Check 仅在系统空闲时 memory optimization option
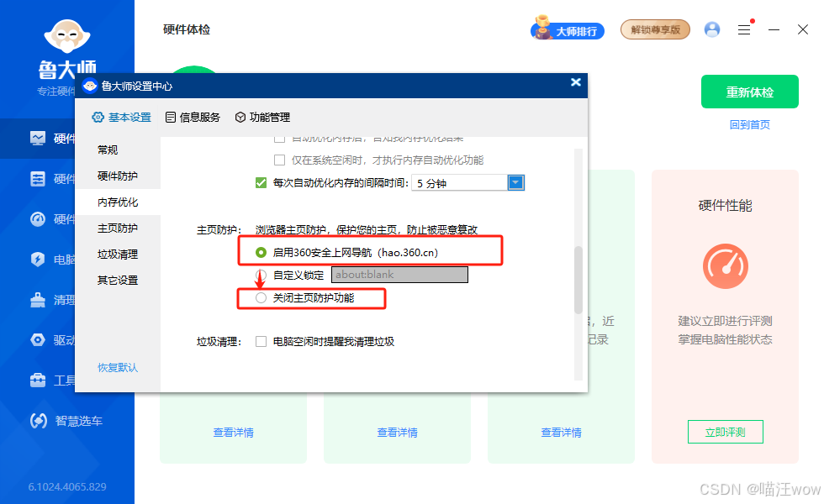824x504 pixels. [279, 160]
